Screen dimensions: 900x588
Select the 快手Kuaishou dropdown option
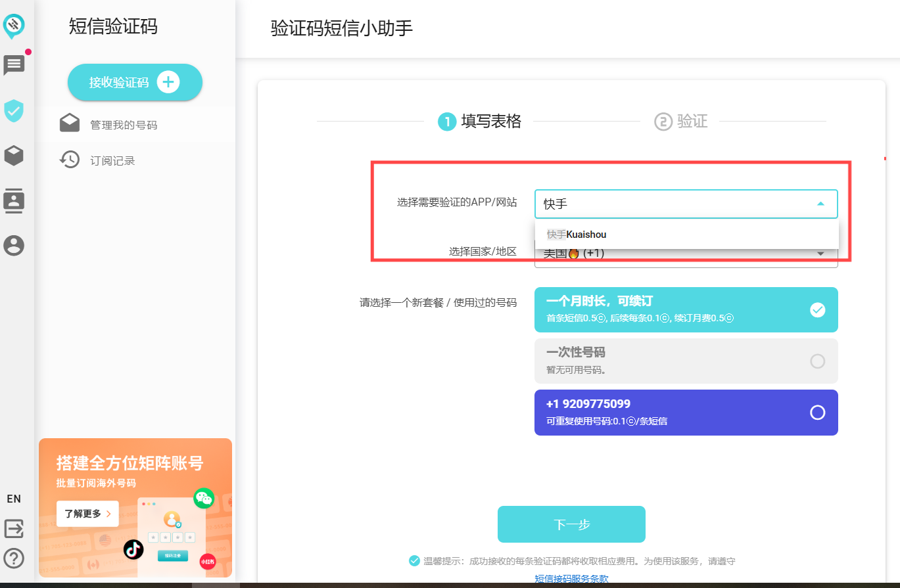tap(687, 235)
